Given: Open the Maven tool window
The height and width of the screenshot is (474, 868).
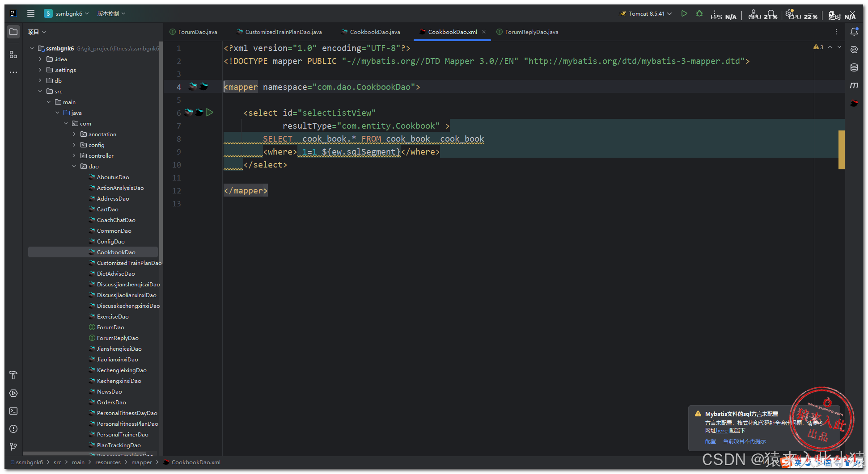Looking at the screenshot, I should click(854, 85).
